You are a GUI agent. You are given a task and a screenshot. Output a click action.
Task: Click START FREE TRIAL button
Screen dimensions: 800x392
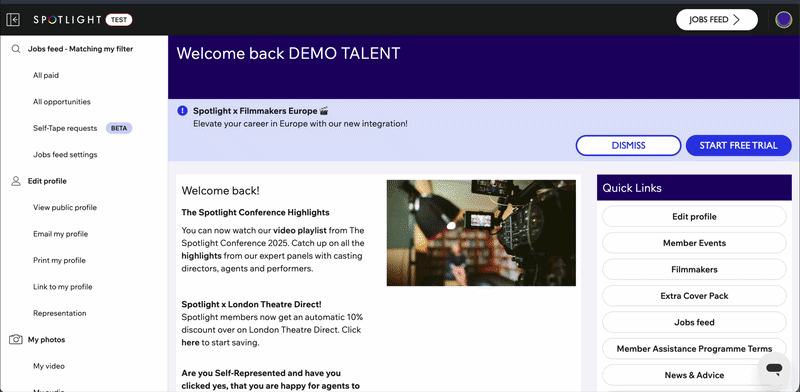(x=738, y=145)
